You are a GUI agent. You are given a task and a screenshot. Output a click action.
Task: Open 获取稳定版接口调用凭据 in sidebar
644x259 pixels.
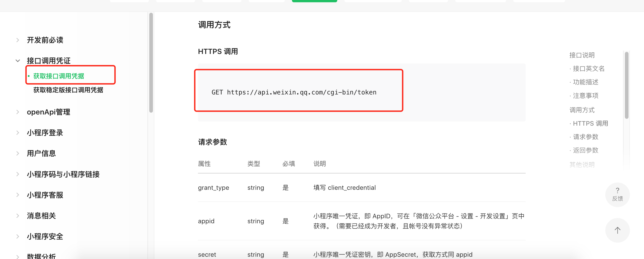(x=68, y=90)
